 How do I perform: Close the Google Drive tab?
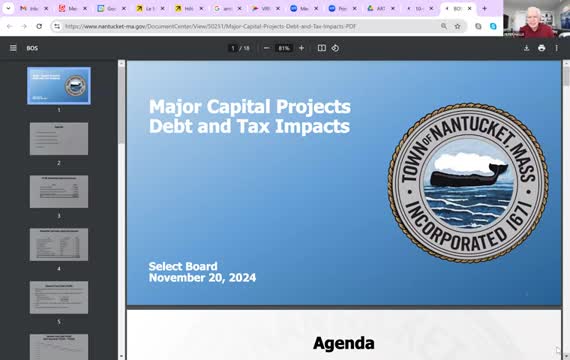pyautogui.click(x=393, y=8)
